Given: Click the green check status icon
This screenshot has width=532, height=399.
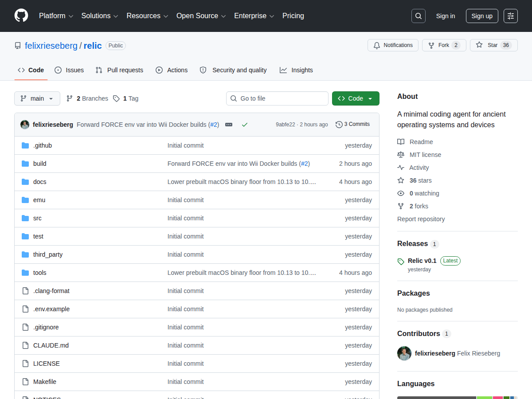Looking at the screenshot, I should 244,125.
